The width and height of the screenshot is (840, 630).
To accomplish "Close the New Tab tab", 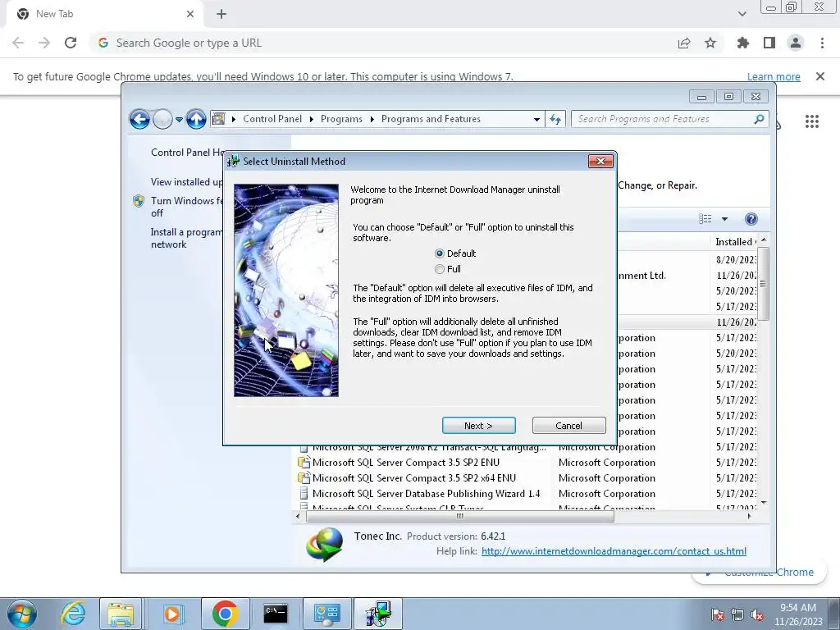I will tap(190, 14).
